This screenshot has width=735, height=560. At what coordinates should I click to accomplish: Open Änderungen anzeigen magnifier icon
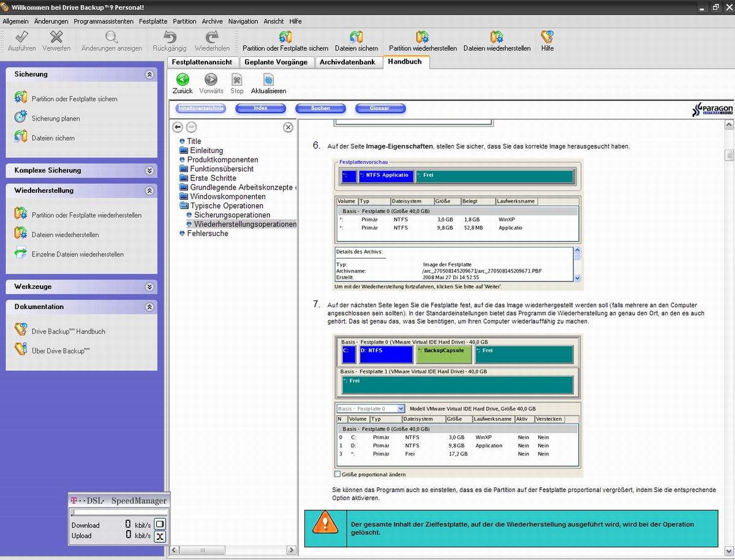coord(111,37)
